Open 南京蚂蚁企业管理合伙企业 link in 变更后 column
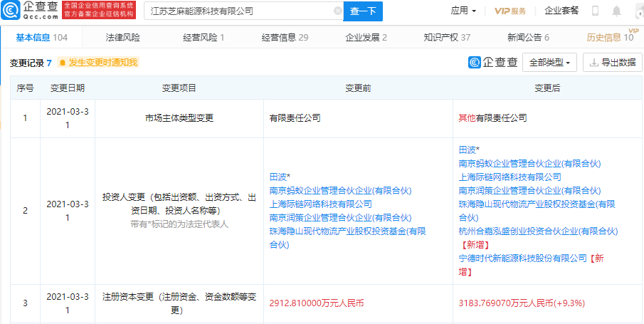The width and height of the screenshot is (644, 324). click(x=530, y=164)
